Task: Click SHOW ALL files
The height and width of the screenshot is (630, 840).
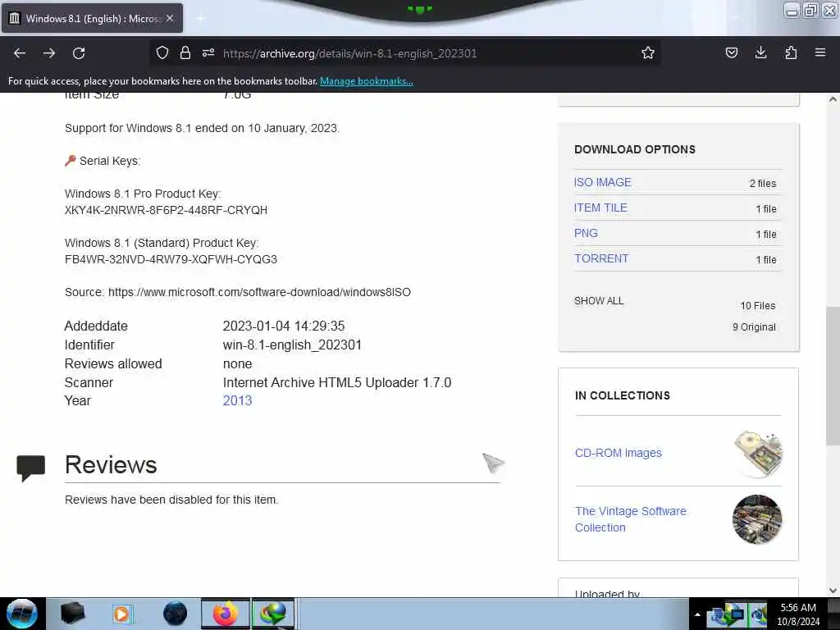Action: (x=599, y=300)
